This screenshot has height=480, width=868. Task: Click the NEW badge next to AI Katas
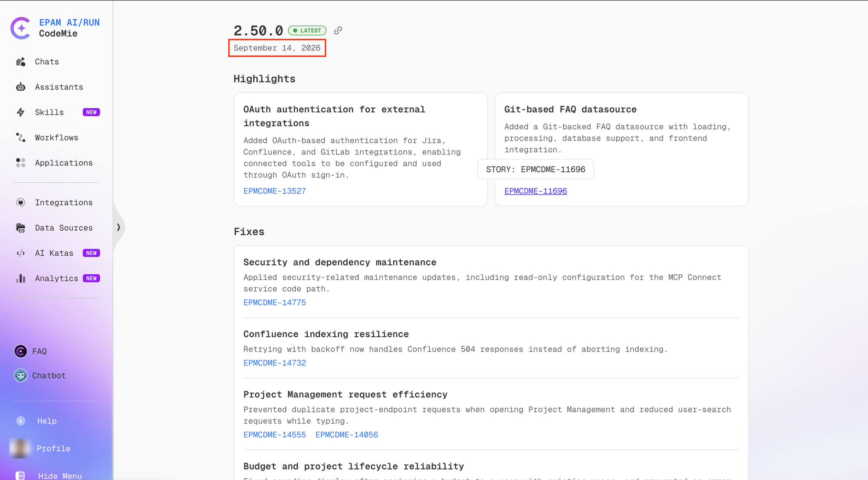[91, 253]
